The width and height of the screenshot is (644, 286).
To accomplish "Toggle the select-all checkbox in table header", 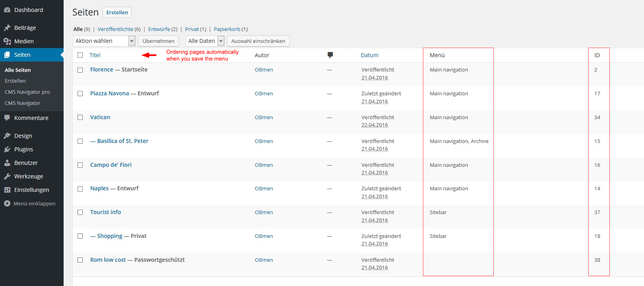I will pos(80,55).
